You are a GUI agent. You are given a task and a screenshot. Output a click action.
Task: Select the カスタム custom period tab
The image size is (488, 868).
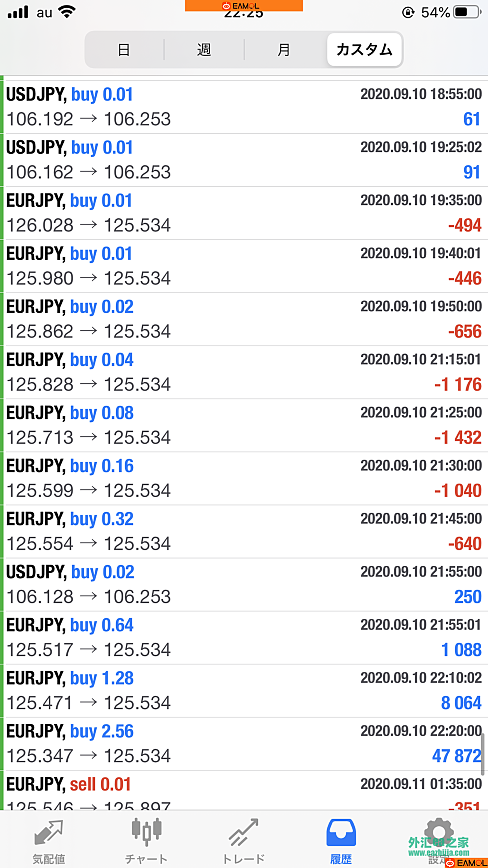click(x=364, y=50)
